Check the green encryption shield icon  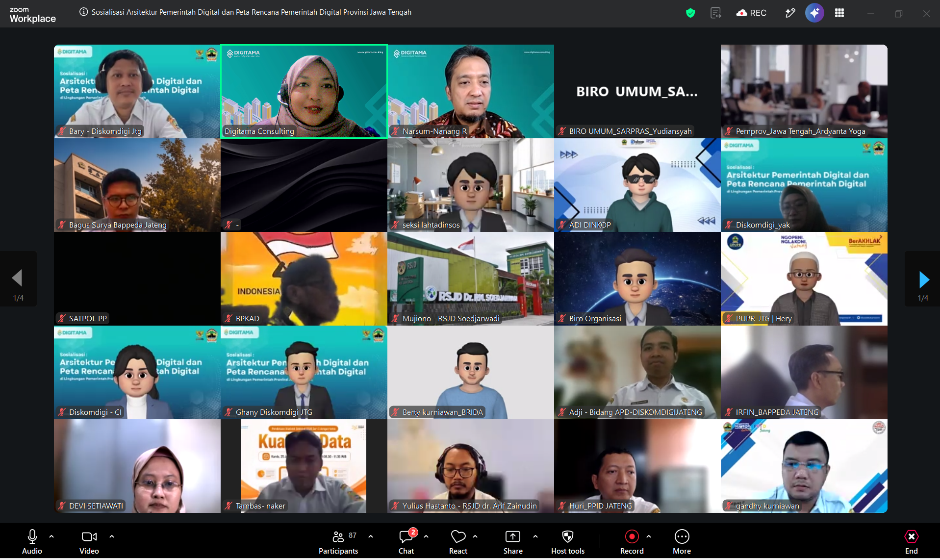pyautogui.click(x=690, y=13)
